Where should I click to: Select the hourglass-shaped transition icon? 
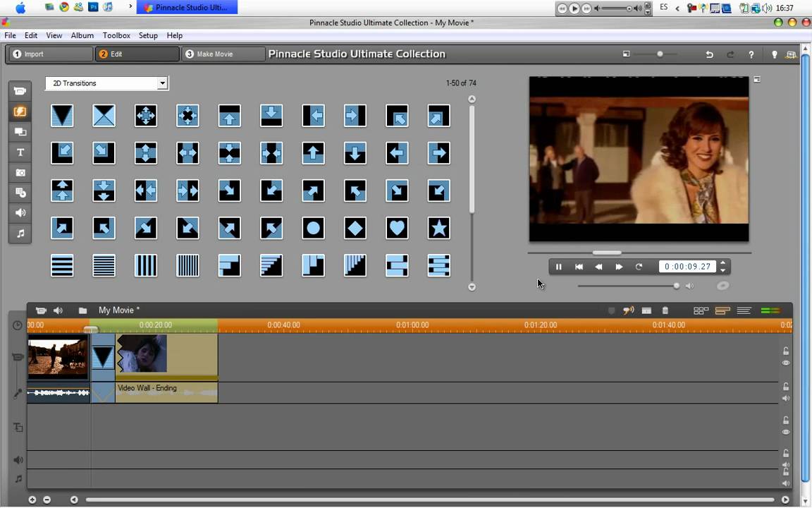(x=104, y=116)
